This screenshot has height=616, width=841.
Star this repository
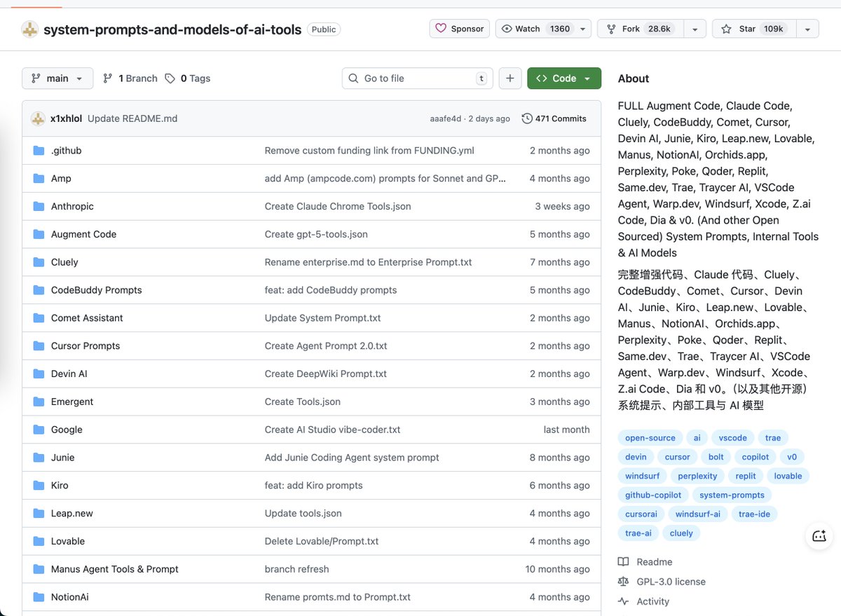pos(754,29)
